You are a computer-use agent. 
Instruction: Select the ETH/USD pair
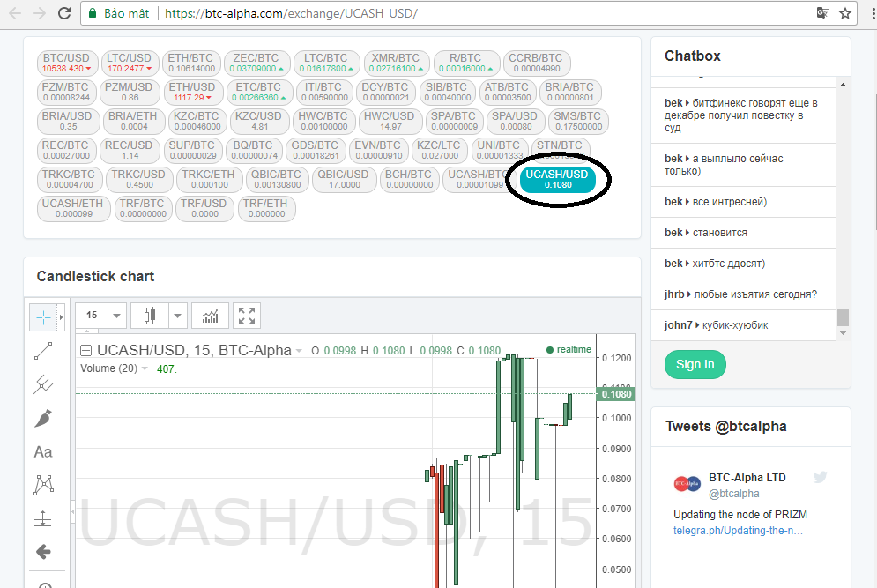tap(193, 92)
